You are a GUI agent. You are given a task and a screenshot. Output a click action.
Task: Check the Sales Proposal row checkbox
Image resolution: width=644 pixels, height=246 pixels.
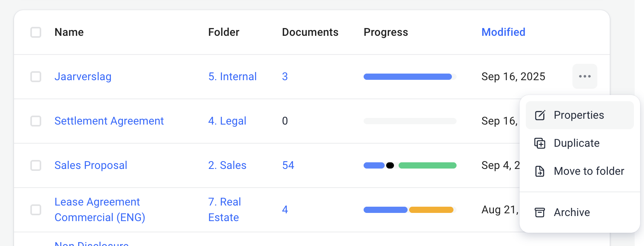click(x=36, y=165)
